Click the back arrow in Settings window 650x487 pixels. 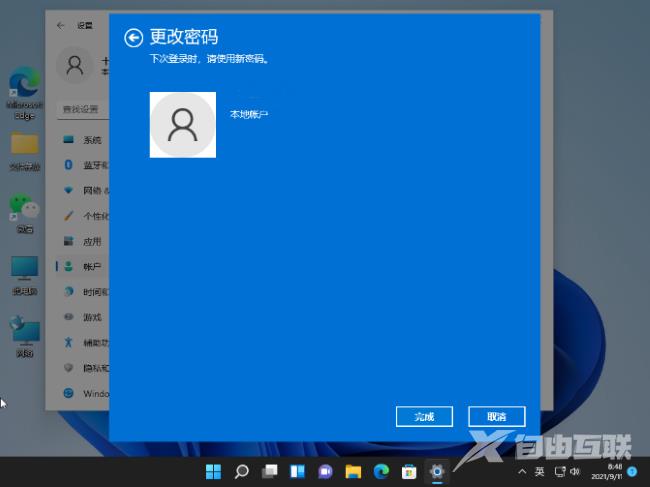pyautogui.click(x=61, y=26)
